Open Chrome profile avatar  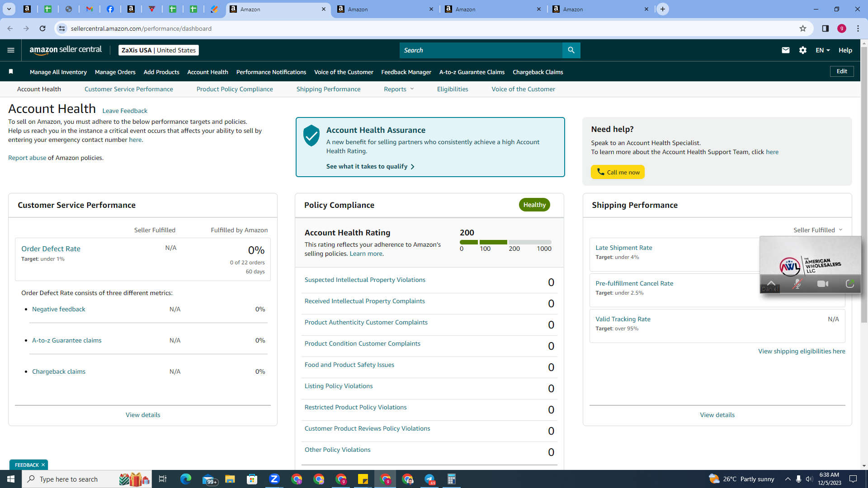842,28
